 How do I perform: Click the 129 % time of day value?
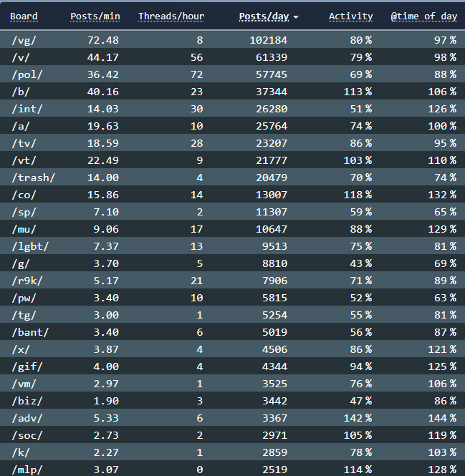(442, 229)
